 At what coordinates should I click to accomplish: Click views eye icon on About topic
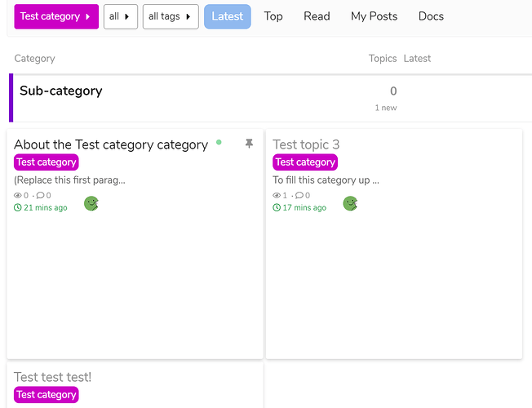[18, 195]
